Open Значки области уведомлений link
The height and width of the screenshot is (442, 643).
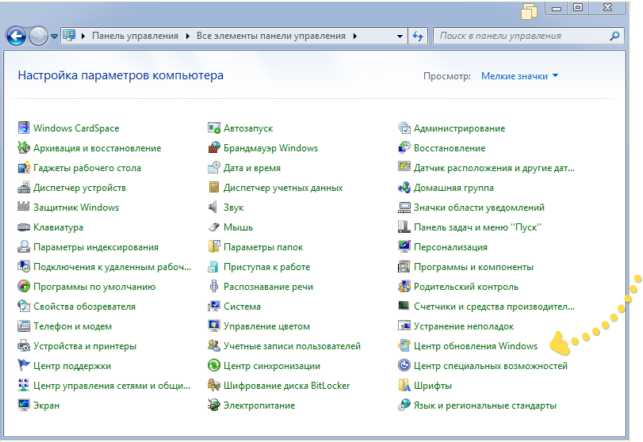click(479, 207)
